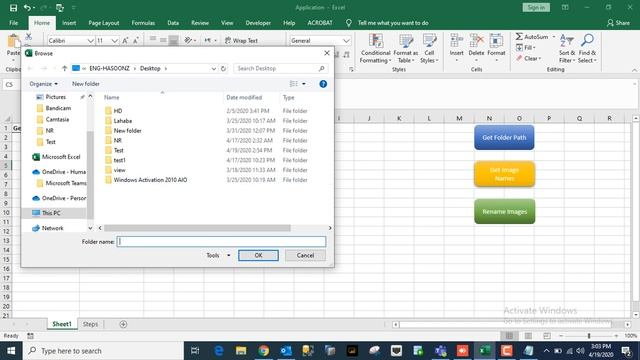This screenshot has height=360, width=640.
Task: Click the Search Desktop field
Action: click(281, 69)
